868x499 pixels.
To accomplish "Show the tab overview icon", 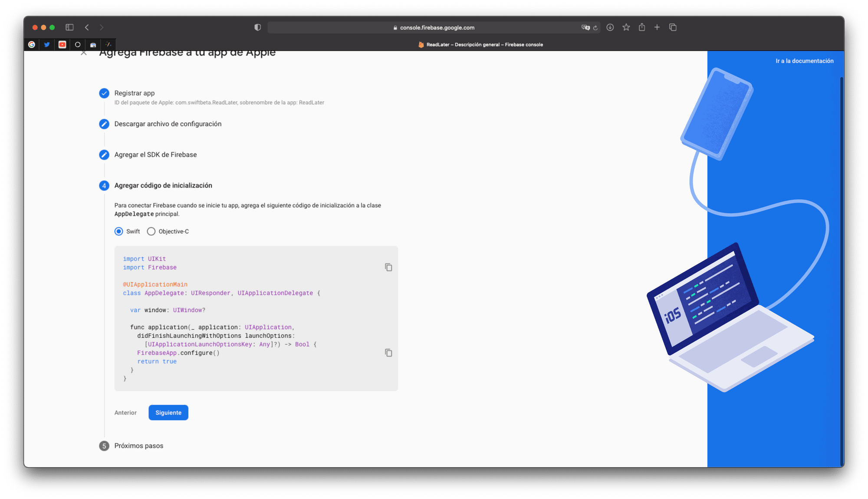I will tap(673, 27).
